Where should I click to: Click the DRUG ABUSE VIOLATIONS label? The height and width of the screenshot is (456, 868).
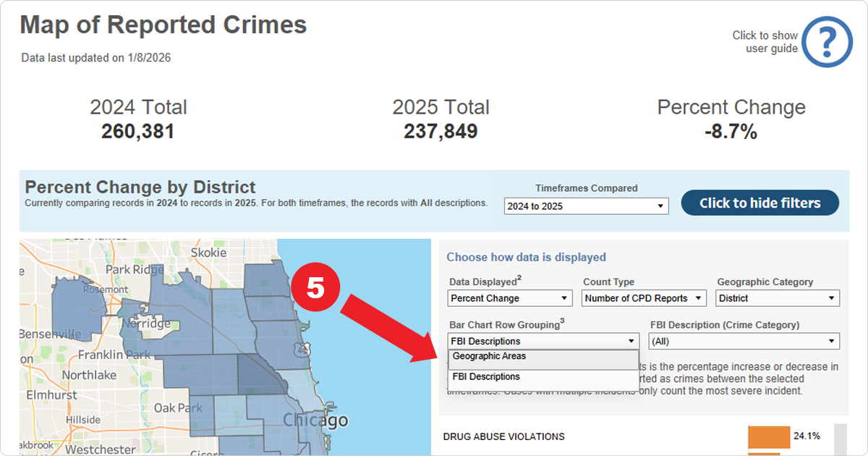click(504, 436)
